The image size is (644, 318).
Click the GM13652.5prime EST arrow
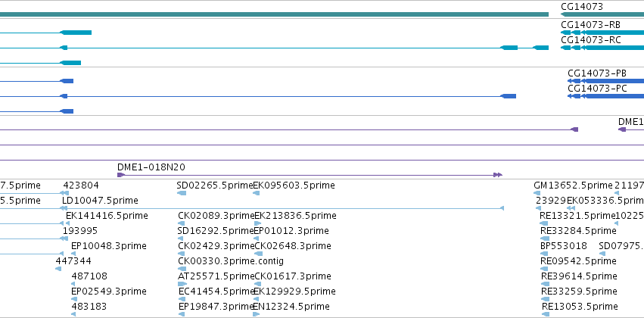click(x=537, y=193)
